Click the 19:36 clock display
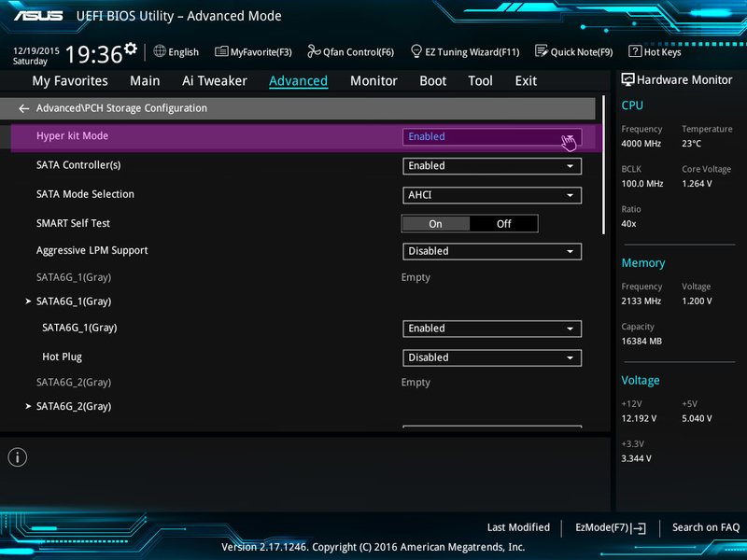Screen dimensions: 747x560 [x=94, y=54]
